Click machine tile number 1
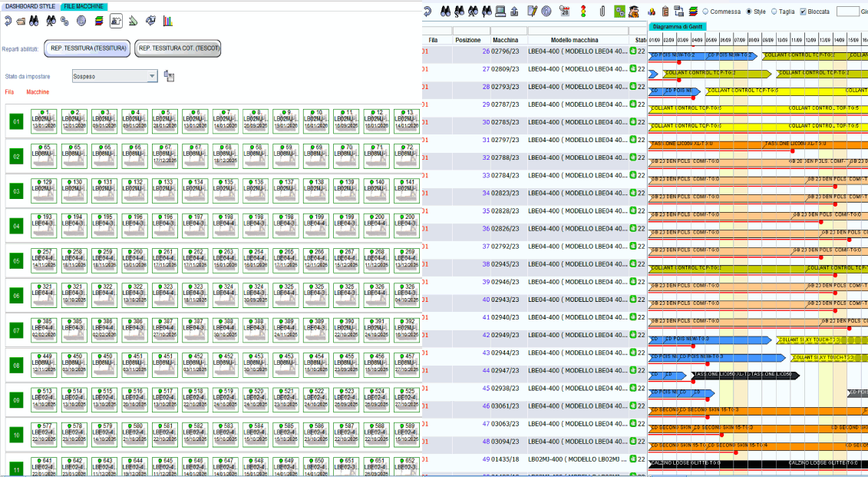 click(x=44, y=121)
